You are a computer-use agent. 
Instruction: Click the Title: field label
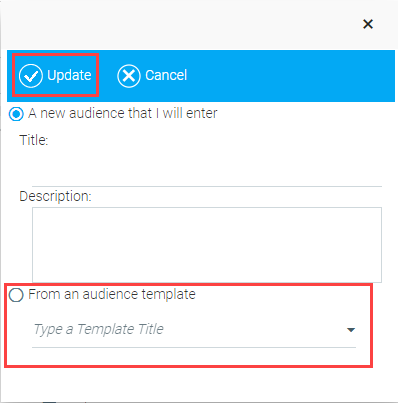click(x=34, y=140)
